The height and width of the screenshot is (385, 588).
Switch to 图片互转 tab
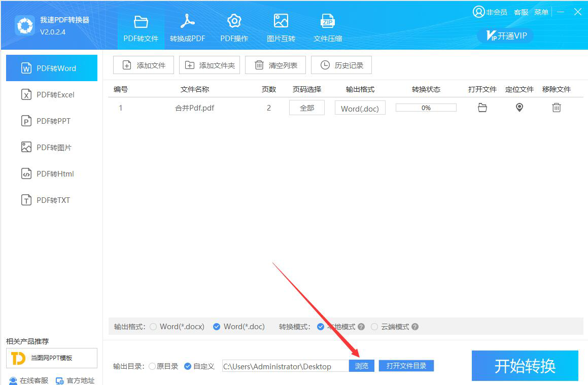click(x=281, y=28)
